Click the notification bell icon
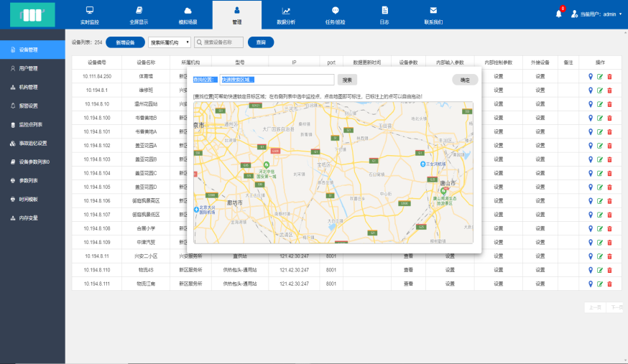 tap(558, 14)
